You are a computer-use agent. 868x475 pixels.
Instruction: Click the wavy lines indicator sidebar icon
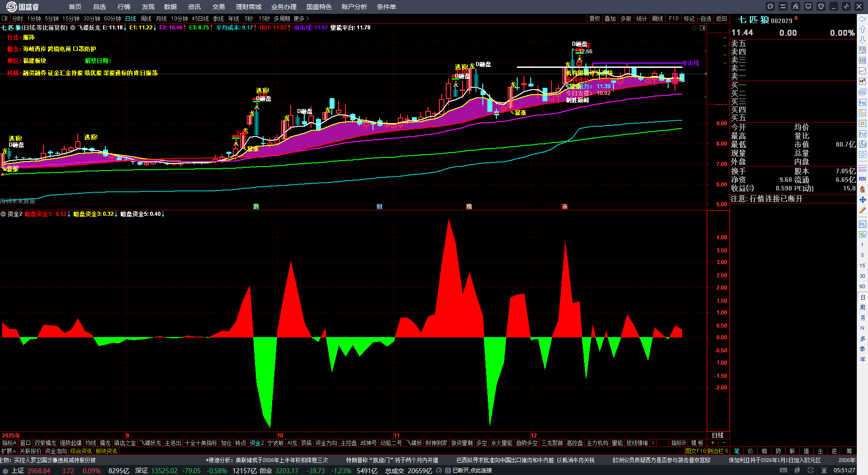[863, 168]
